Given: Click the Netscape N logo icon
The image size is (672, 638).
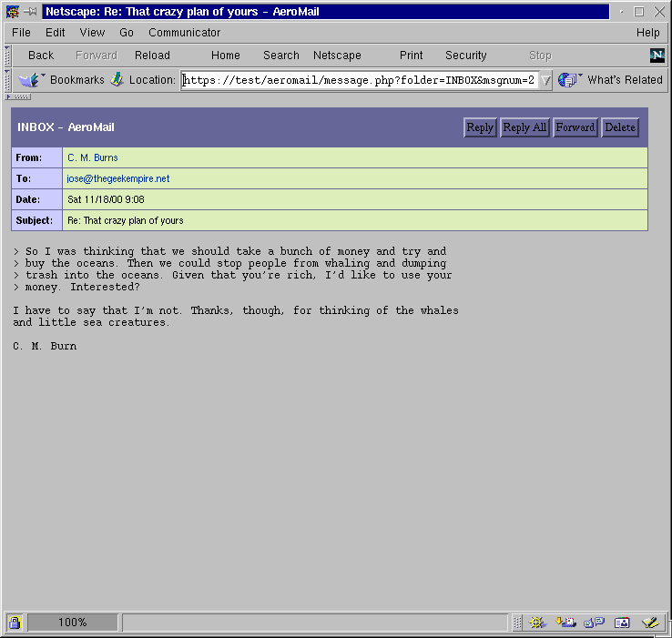Looking at the screenshot, I should (657, 56).
